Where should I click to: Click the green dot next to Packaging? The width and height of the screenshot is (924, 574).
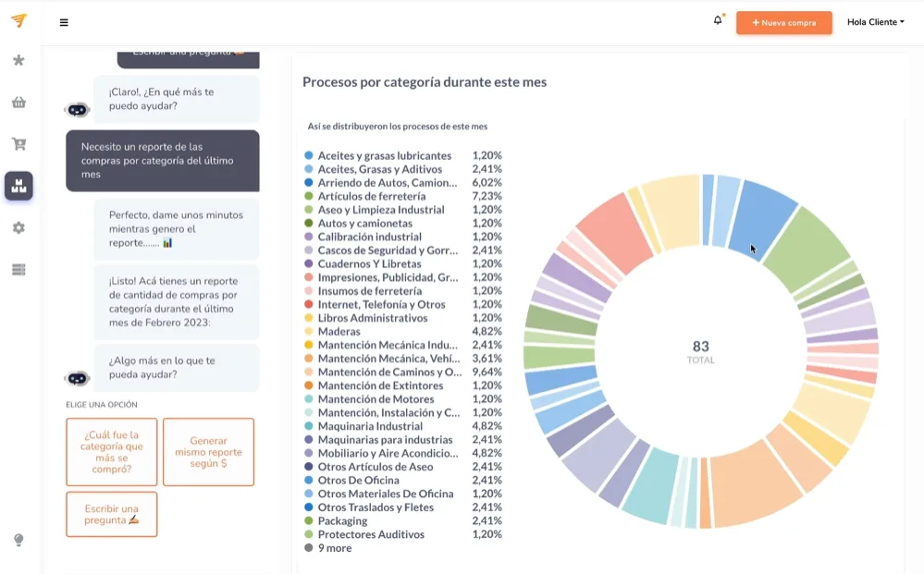[x=308, y=520]
